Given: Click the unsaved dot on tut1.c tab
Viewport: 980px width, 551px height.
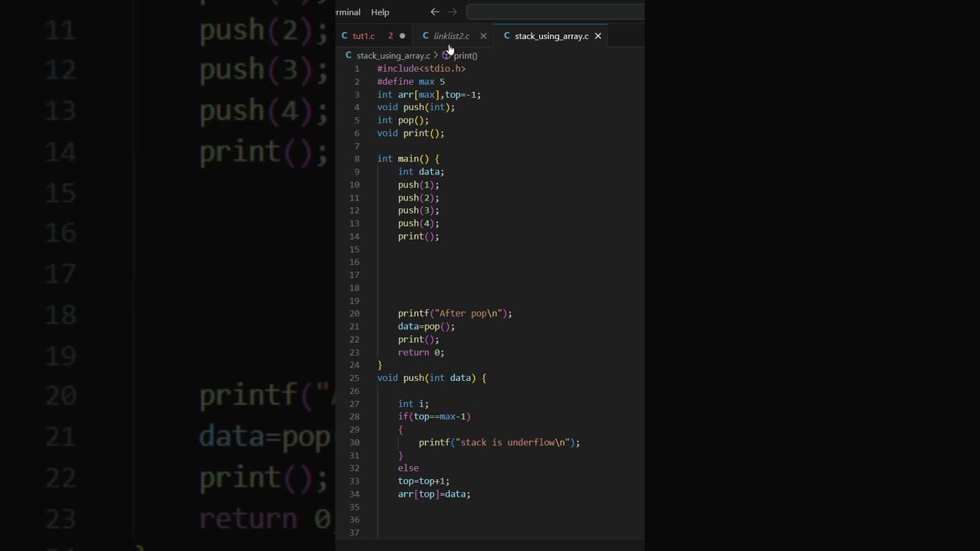Looking at the screenshot, I should (x=402, y=36).
